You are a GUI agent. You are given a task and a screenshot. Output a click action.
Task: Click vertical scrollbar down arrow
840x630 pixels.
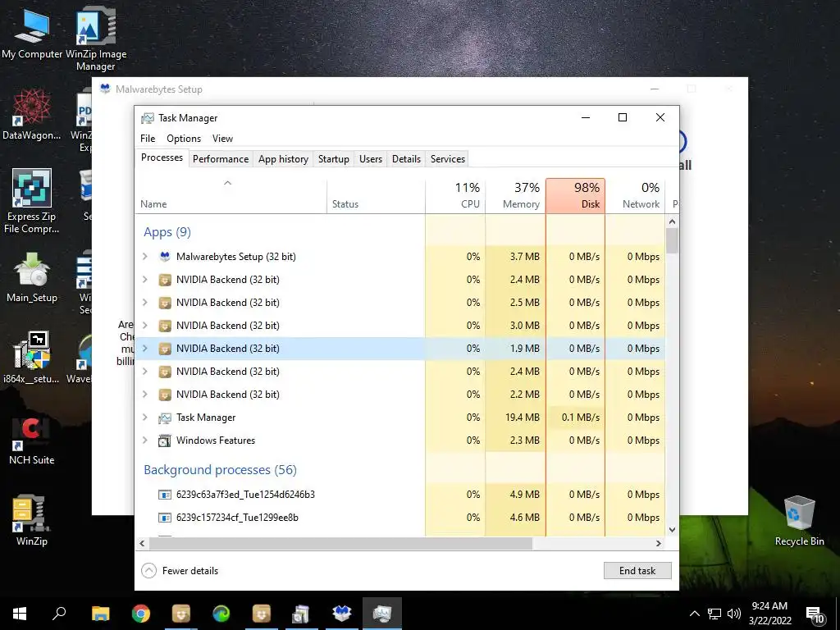coord(673,530)
